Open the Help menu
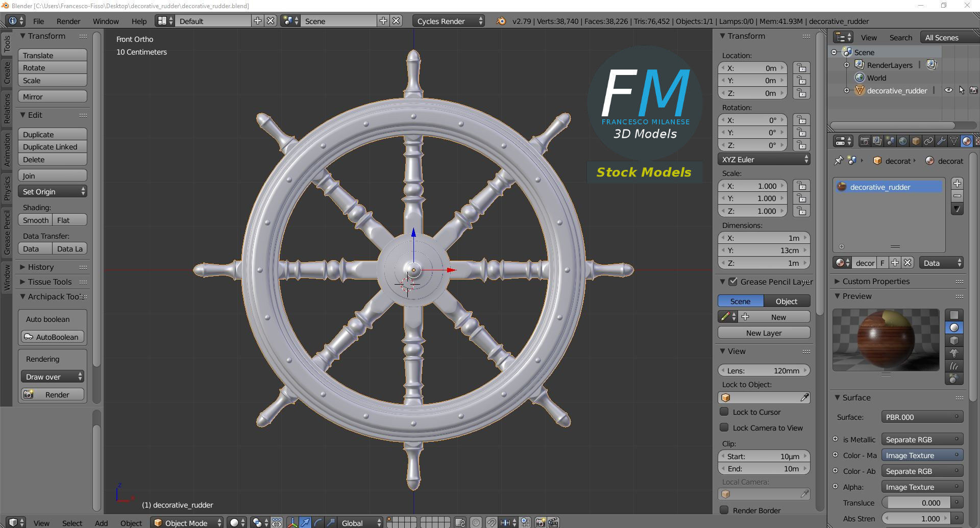This screenshot has width=980, height=528. coord(139,21)
